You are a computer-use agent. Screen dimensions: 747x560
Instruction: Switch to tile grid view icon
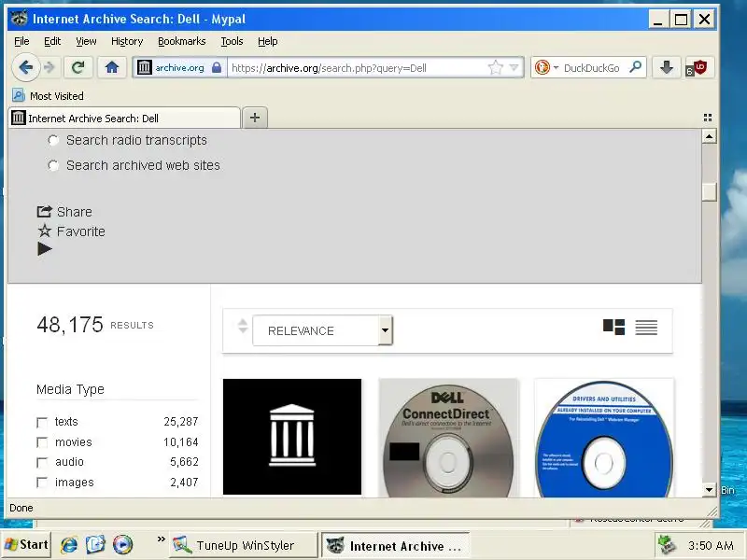(x=613, y=328)
